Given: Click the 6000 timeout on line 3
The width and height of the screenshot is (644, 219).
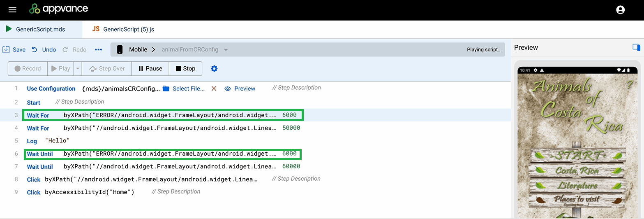Looking at the screenshot, I should click(x=289, y=115).
